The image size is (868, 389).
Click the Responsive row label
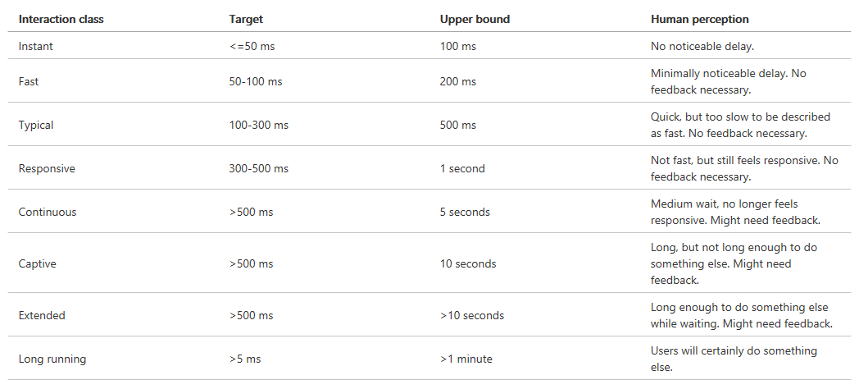pos(47,168)
